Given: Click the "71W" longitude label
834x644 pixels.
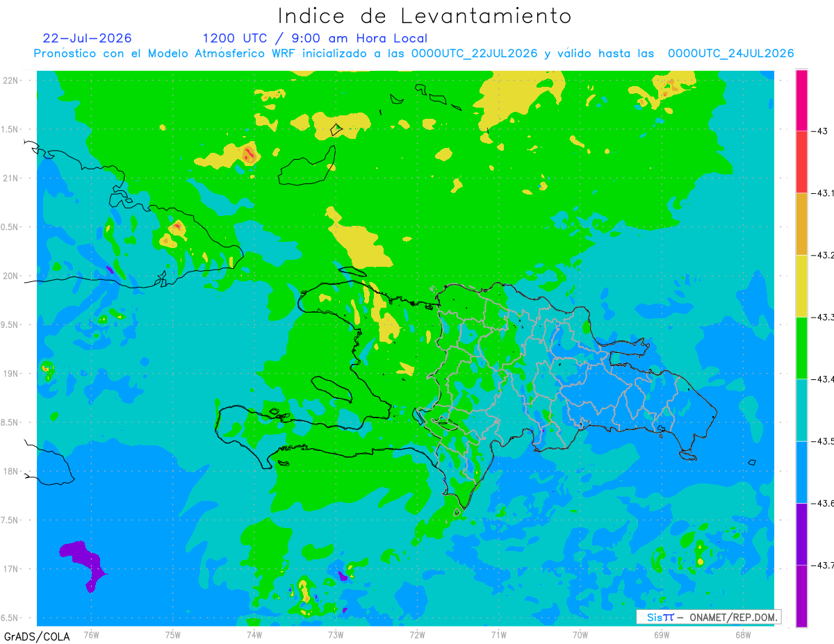Looking at the screenshot, I should coord(498,634).
